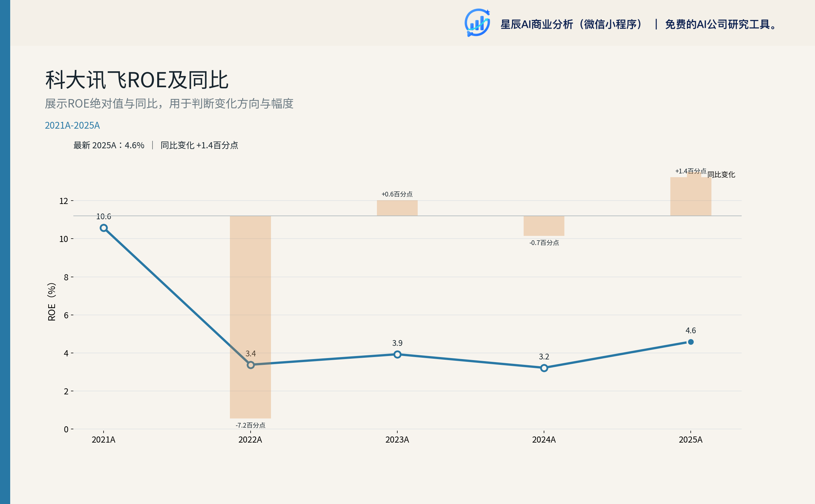Click the 2023A positive change bar

[x=397, y=208]
